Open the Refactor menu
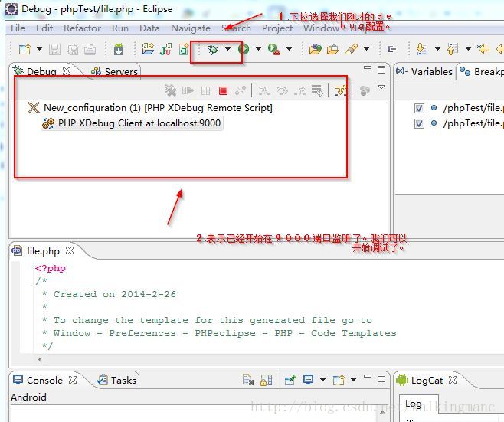This screenshot has height=422, width=504. (82, 28)
